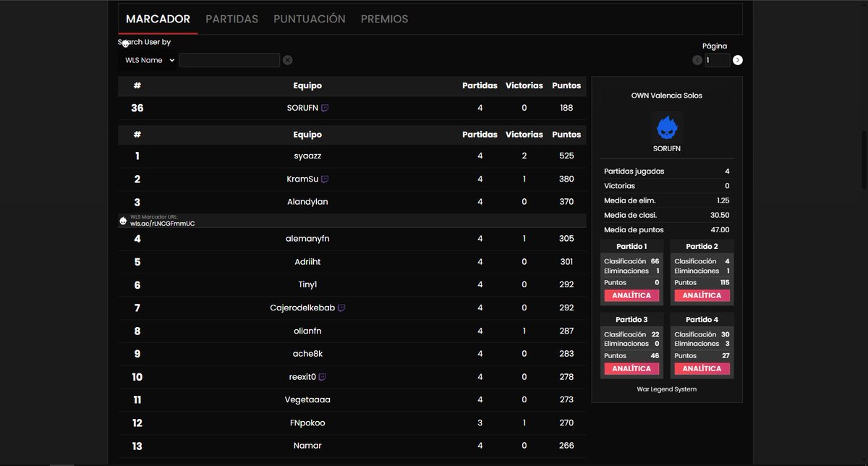Open ANALÍTICA for Partido 1

click(631, 295)
